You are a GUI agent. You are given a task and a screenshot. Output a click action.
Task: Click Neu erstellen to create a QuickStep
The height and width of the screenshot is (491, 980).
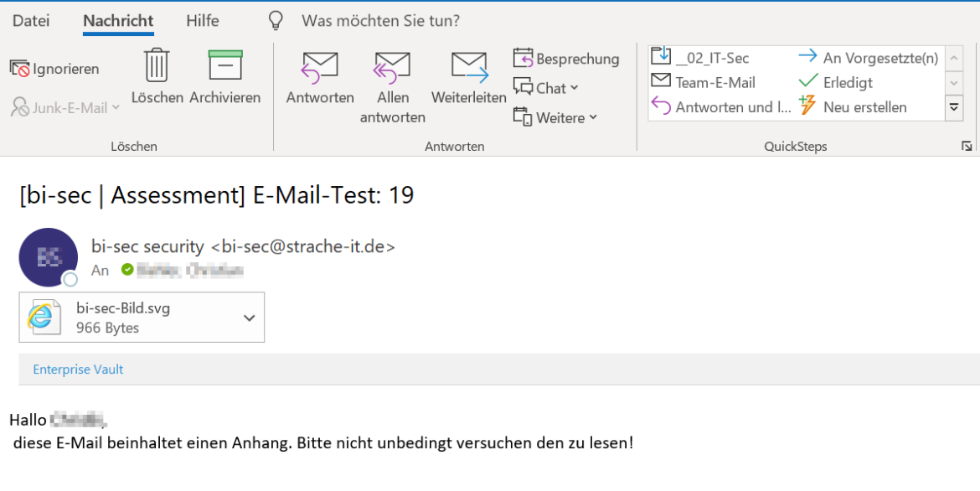[869, 106]
